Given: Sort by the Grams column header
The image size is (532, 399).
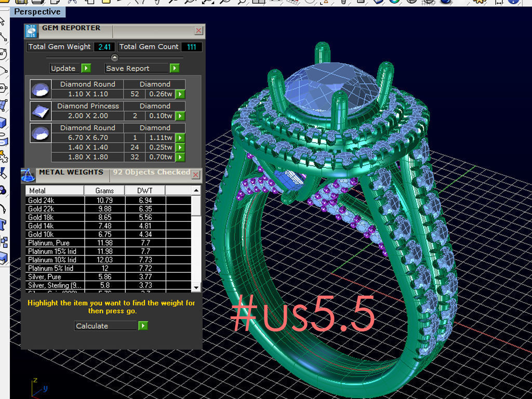Looking at the screenshot, I should [104, 190].
